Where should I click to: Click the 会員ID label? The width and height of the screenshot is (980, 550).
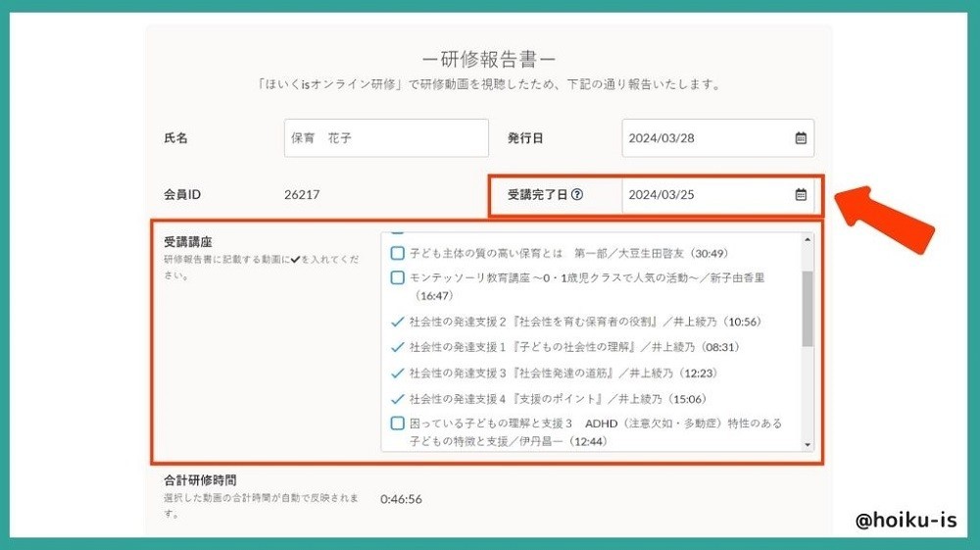(x=182, y=194)
